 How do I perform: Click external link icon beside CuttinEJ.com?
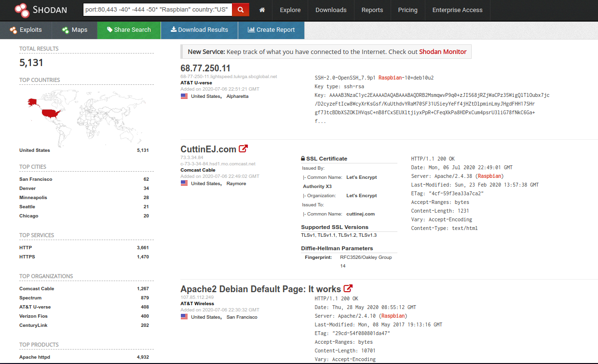pyautogui.click(x=244, y=148)
